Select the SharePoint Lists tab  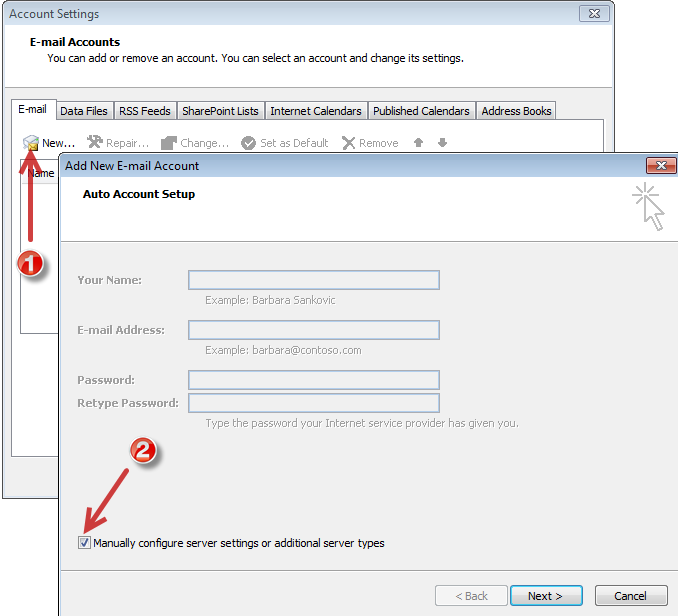pos(220,111)
